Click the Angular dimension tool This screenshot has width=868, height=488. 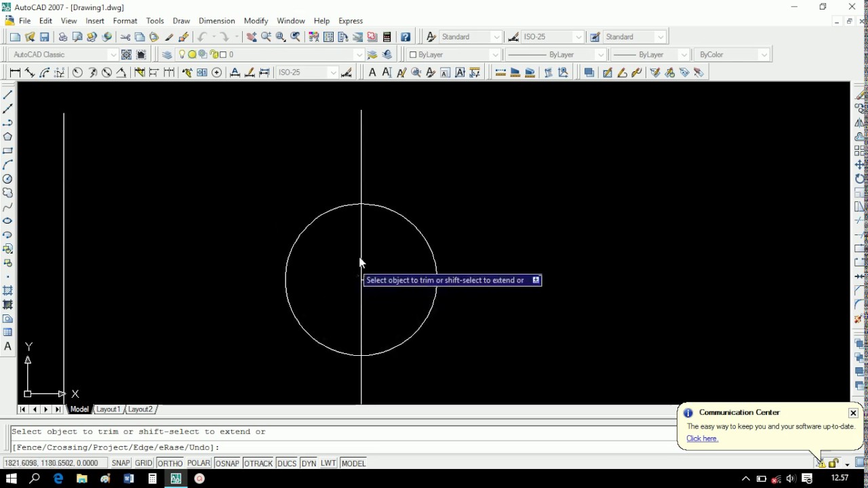121,72
